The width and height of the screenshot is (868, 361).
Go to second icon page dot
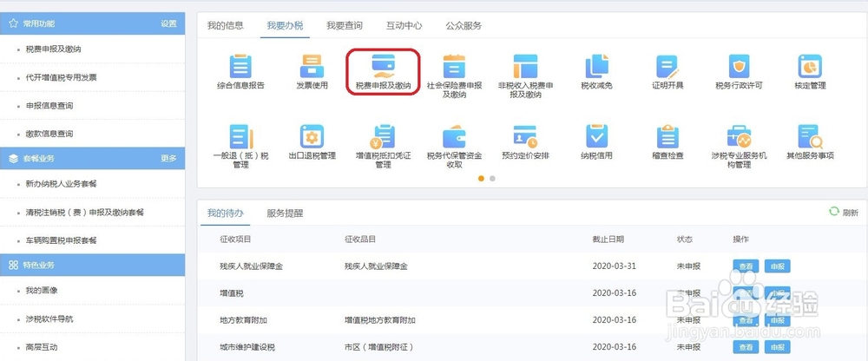tap(493, 178)
